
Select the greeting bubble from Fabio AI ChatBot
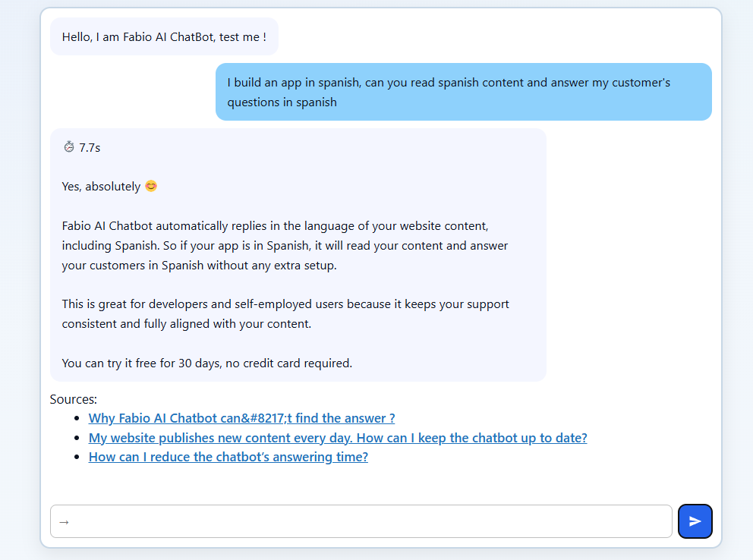[164, 36]
